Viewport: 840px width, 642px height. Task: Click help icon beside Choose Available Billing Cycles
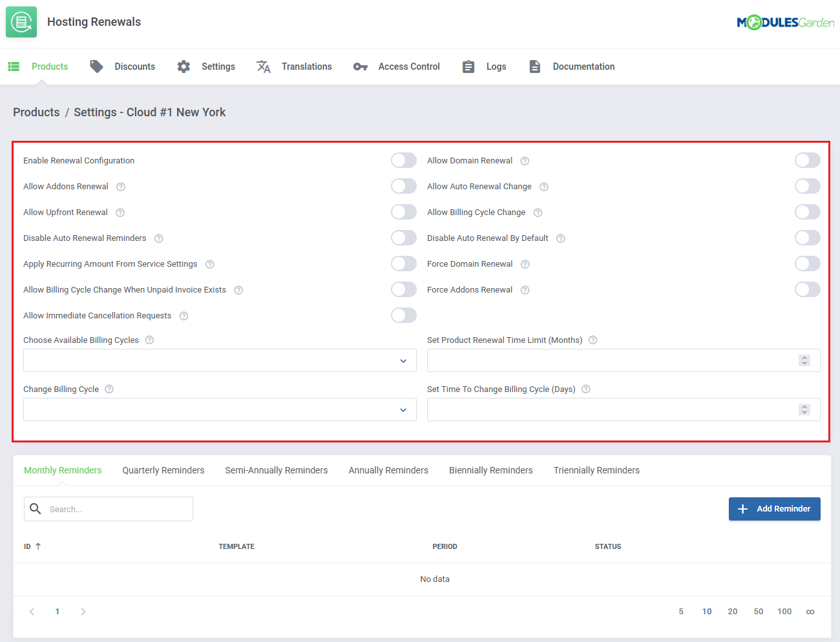[x=149, y=340]
